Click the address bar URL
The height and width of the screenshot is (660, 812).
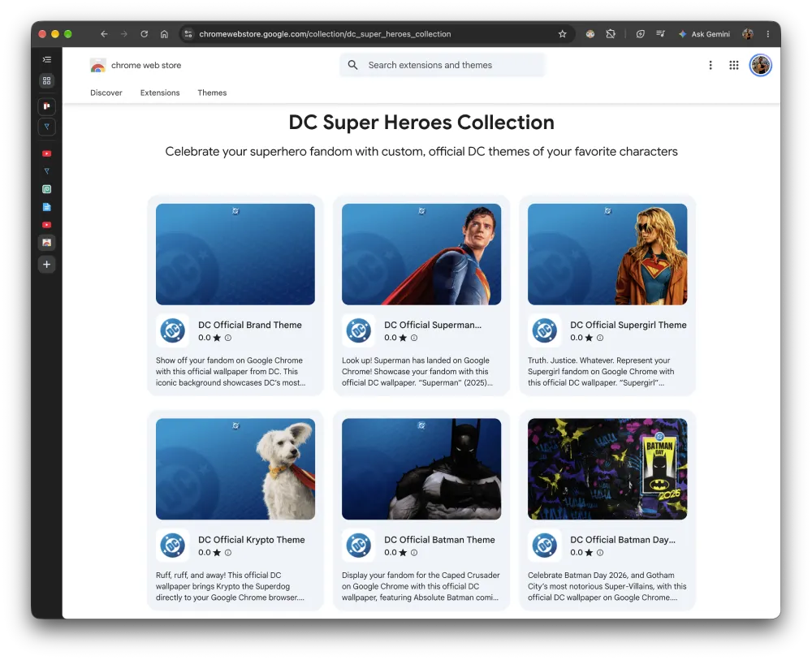[x=326, y=34]
